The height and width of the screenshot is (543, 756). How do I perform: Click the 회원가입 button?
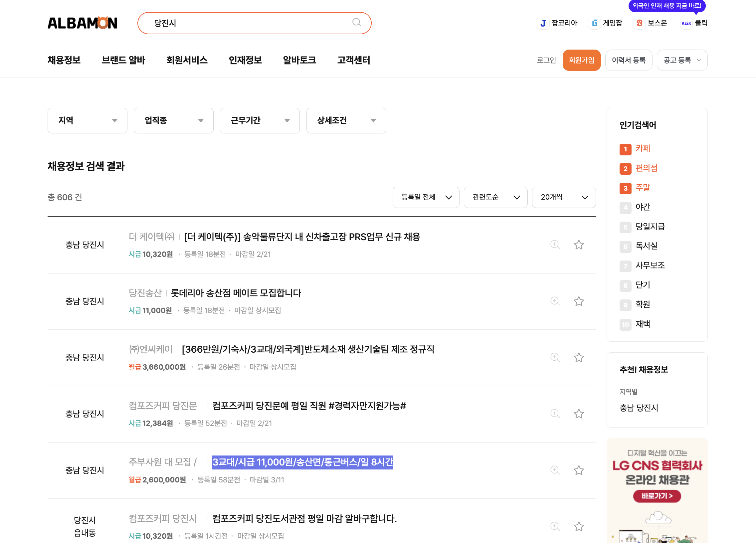(x=581, y=60)
